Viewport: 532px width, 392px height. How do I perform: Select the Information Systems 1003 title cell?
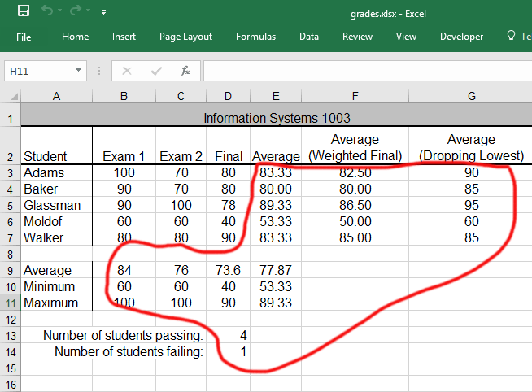pos(276,118)
